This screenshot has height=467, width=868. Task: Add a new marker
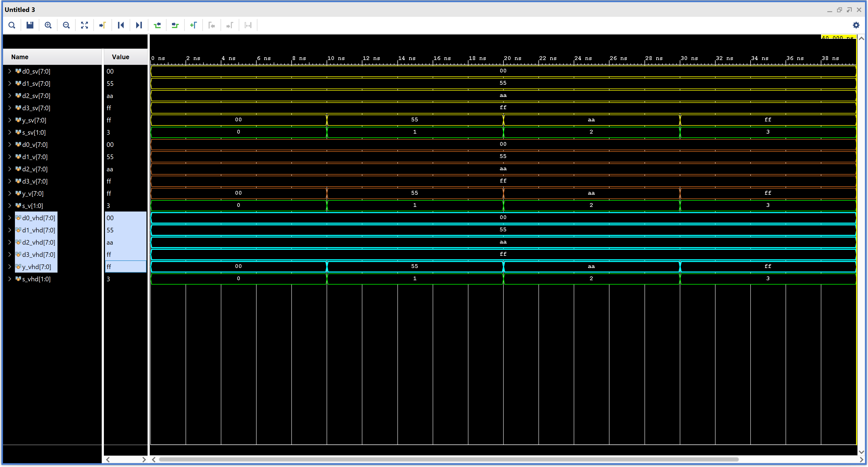click(x=193, y=25)
